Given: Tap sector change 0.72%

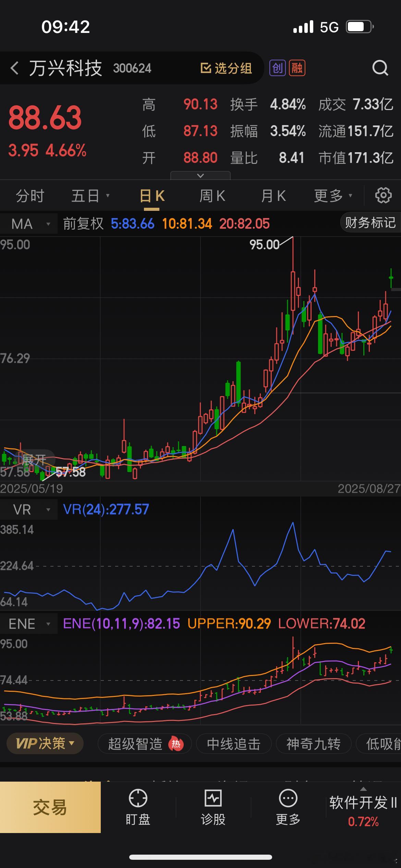Looking at the screenshot, I should coord(363,822).
